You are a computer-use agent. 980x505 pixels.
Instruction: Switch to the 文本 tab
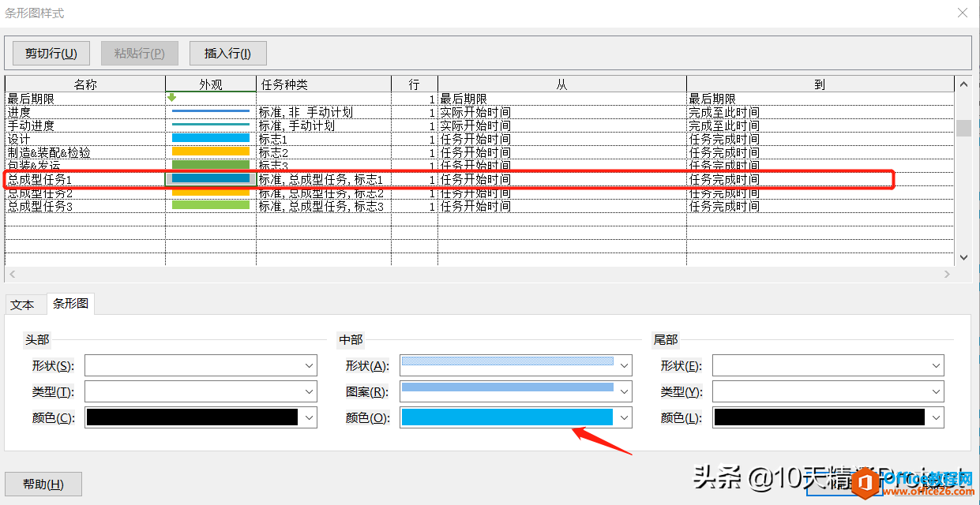click(24, 303)
